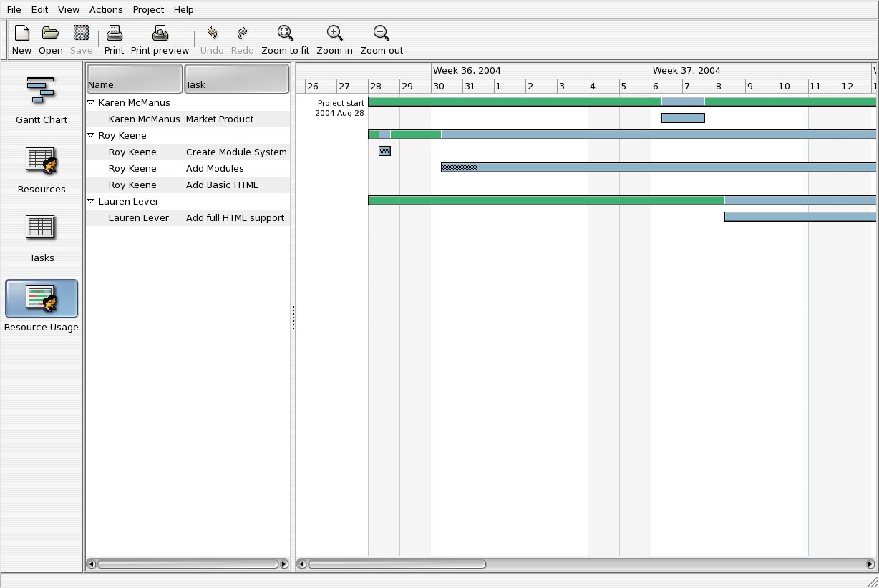This screenshot has width=879, height=588.
Task: Click the Zoom in magnifier icon
Action: coord(334,33)
